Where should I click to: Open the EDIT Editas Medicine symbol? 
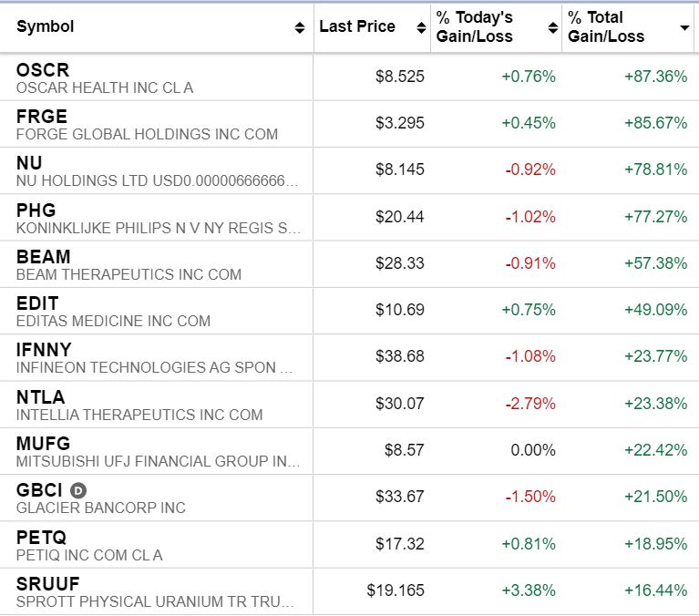[37, 303]
